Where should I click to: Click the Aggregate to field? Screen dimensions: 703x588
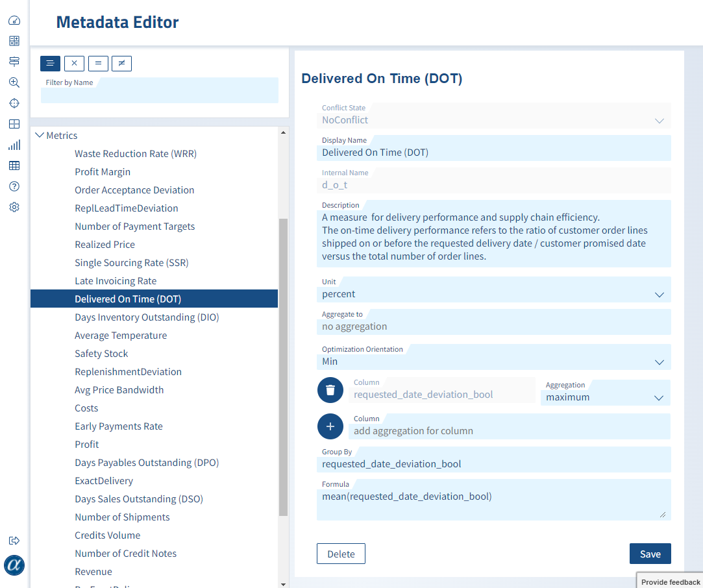pyautogui.click(x=493, y=322)
